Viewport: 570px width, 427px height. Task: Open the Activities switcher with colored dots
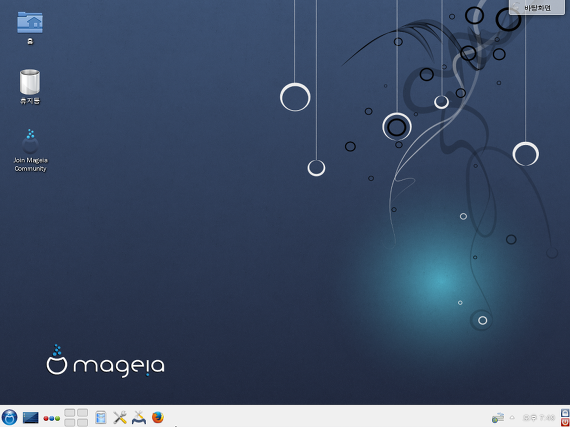coord(52,418)
